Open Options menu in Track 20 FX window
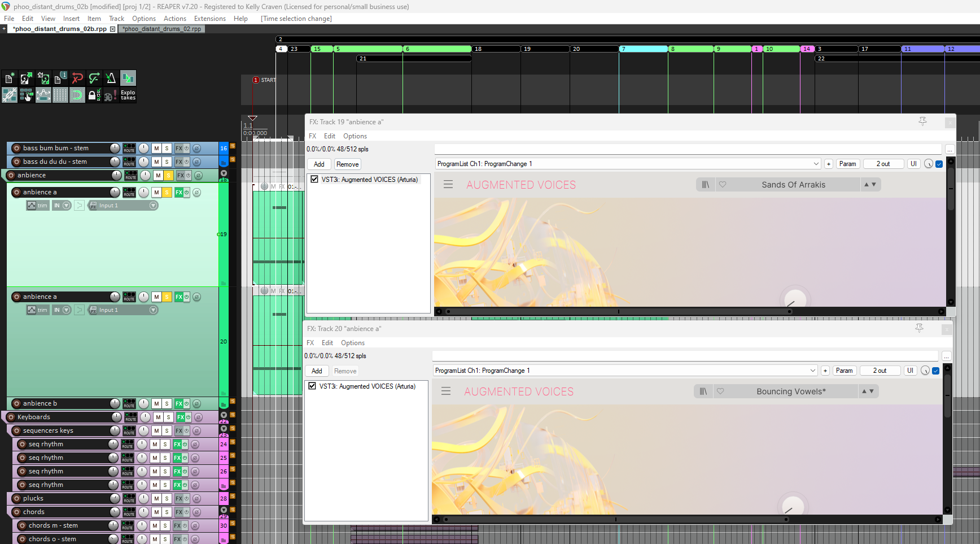 click(352, 343)
